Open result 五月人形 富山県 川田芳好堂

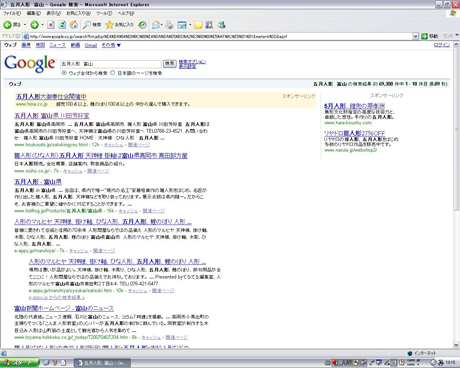[x=52, y=116]
